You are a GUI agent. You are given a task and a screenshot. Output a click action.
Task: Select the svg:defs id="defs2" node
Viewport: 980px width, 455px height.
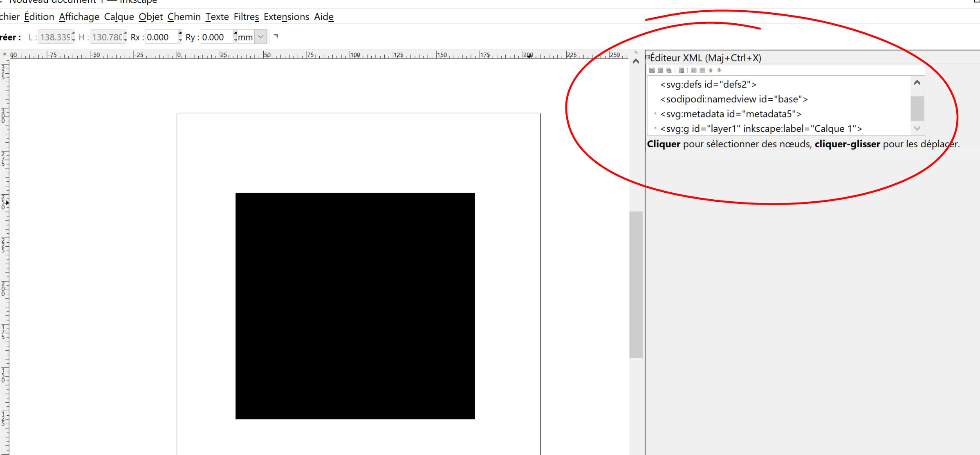point(708,84)
